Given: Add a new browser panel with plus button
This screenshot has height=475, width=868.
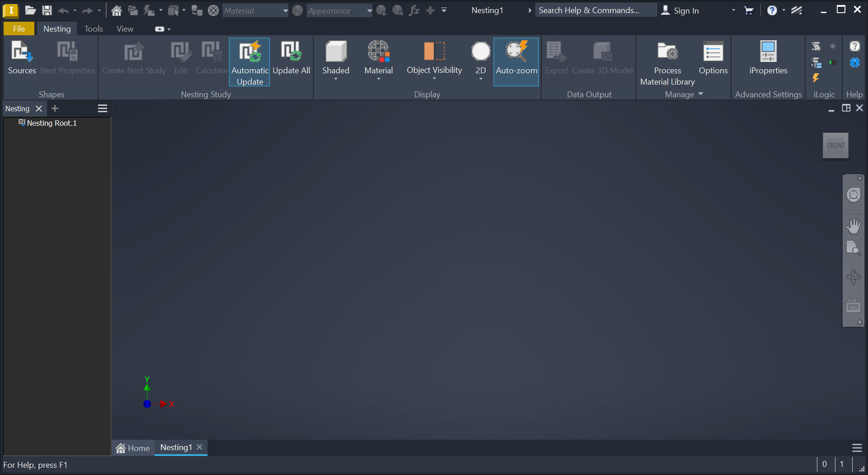Looking at the screenshot, I should 55,109.
